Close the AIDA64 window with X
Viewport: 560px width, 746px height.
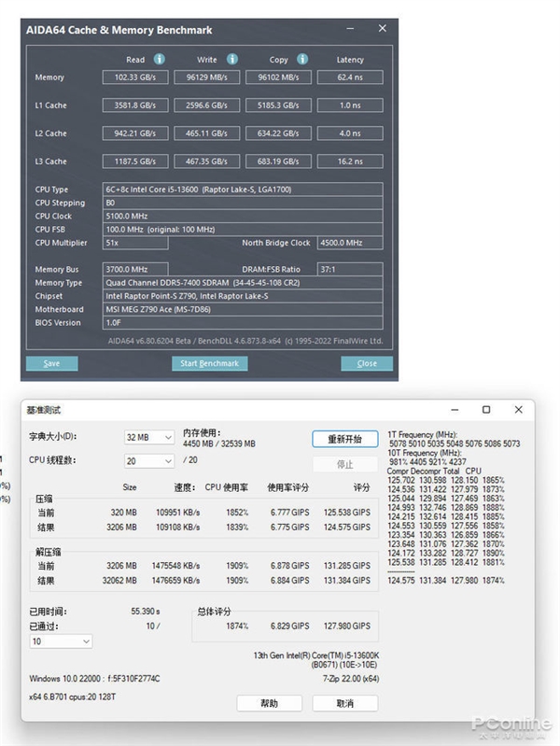tap(383, 29)
